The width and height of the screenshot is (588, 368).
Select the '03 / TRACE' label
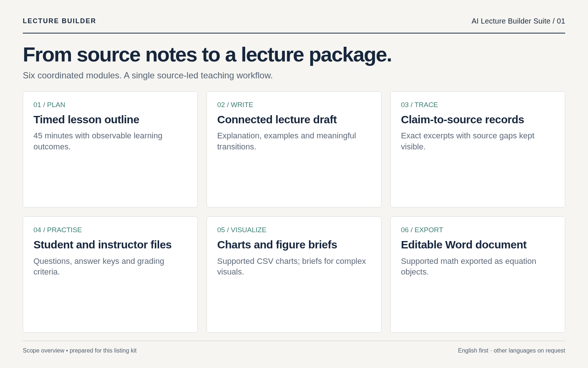pos(419,105)
